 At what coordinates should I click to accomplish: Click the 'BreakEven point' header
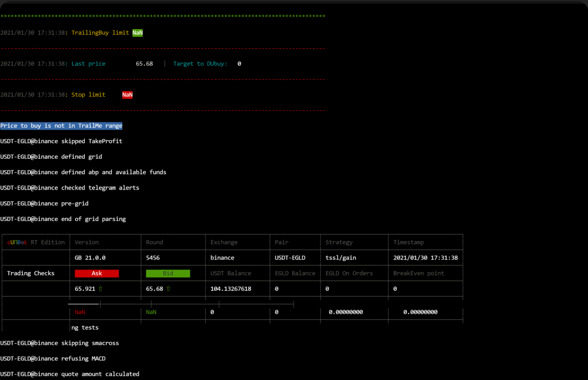pos(418,273)
